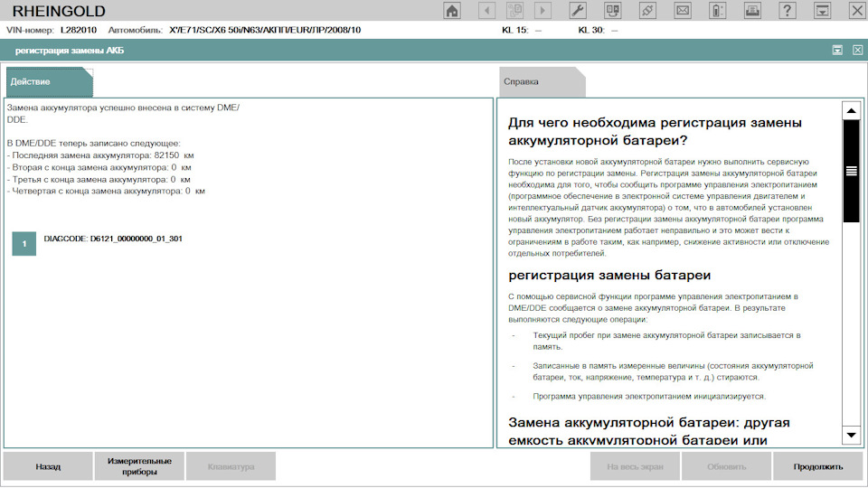Screen dimensions: 868x488
Task: Click 'Третья с конца замена аккумулятора' line
Action: point(99,180)
